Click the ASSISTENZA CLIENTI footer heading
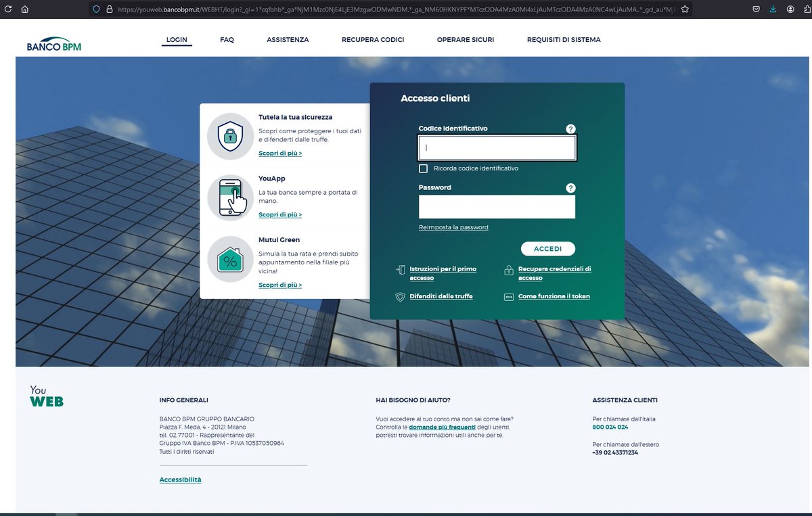812x516 pixels. click(625, 400)
